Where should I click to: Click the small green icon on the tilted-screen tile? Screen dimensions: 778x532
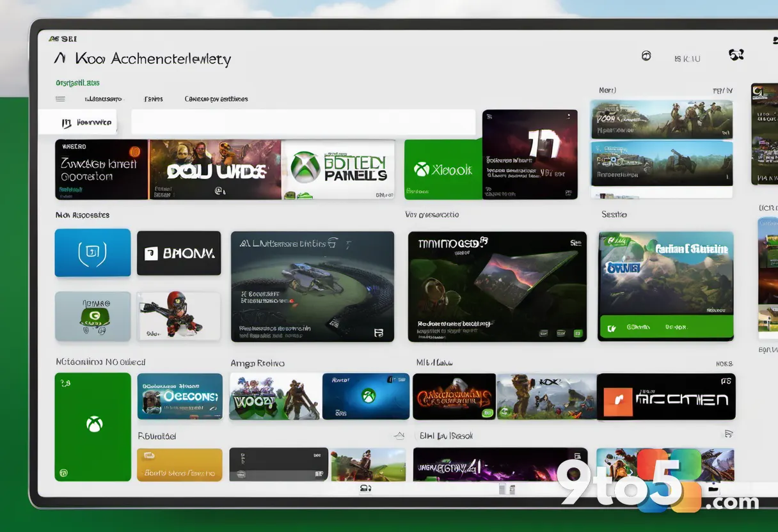578,333
